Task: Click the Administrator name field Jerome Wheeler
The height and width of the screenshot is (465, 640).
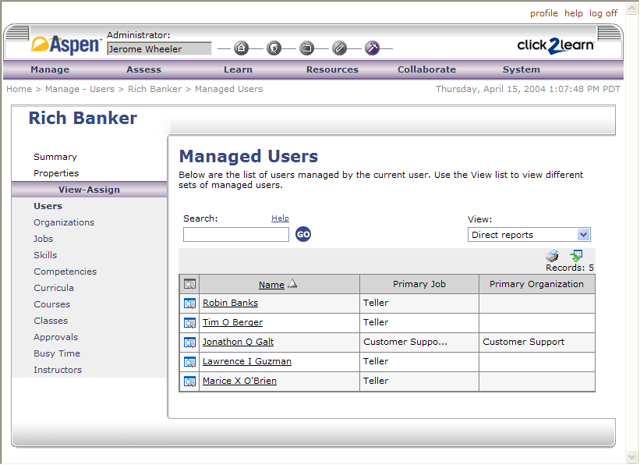Action: click(x=159, y=49)
